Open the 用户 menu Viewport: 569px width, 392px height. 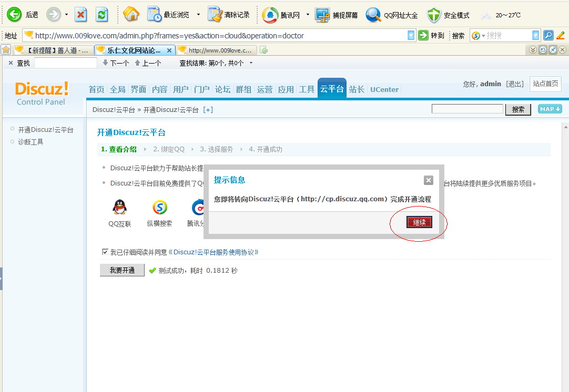(x=180, y=89)
